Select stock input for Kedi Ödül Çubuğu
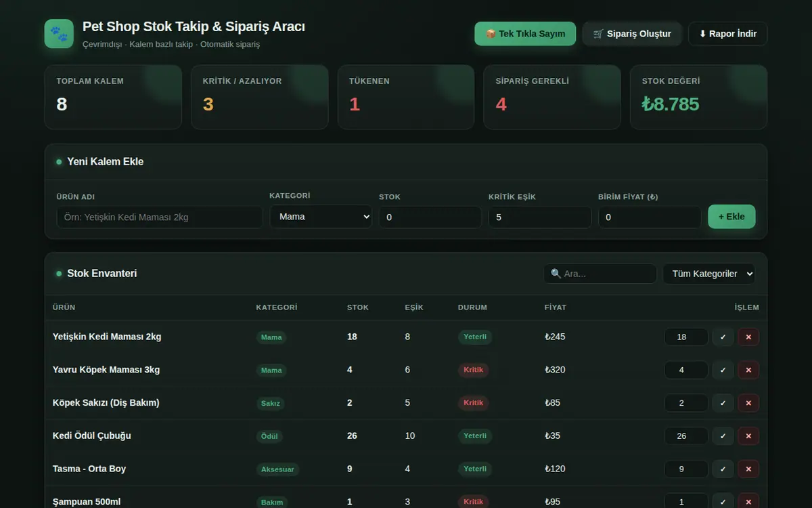Screen dimensions: 812x508 tap(686, 436)
